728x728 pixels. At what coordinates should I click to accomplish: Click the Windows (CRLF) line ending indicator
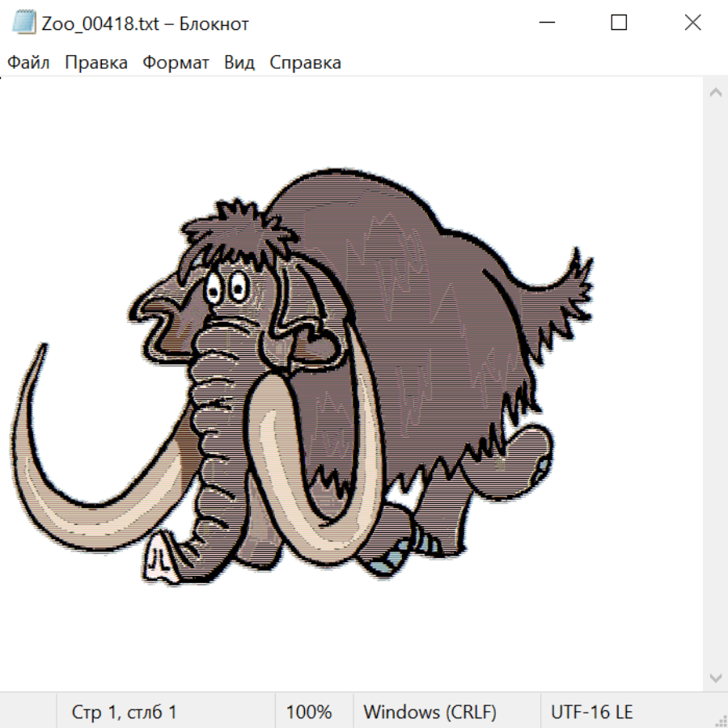coord(430,713)
